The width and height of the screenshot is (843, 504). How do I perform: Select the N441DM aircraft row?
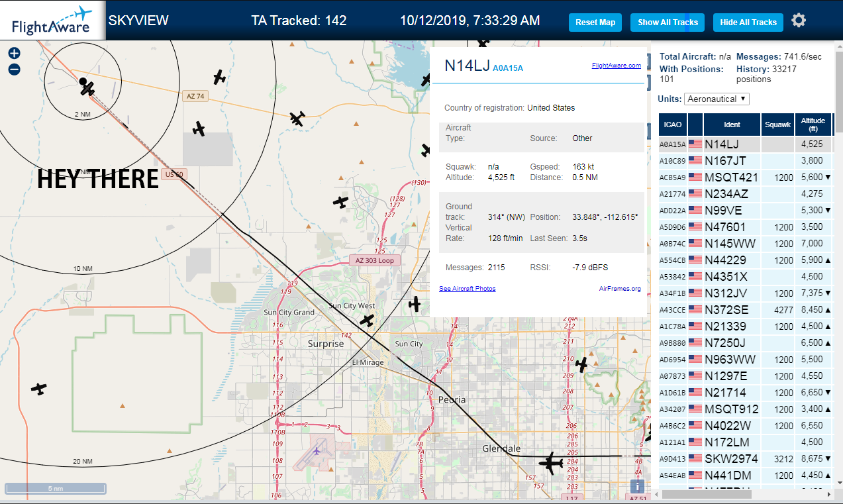point(745,475)
